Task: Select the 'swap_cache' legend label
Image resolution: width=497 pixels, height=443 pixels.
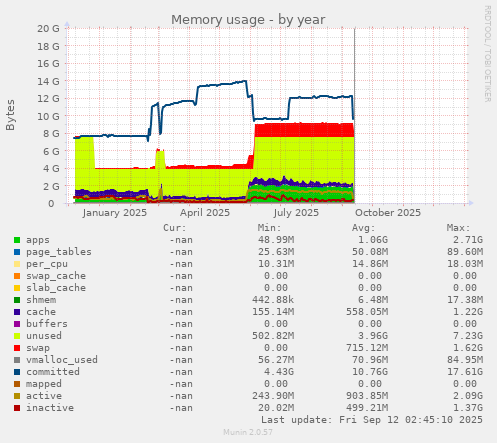Action: point(56,276)
